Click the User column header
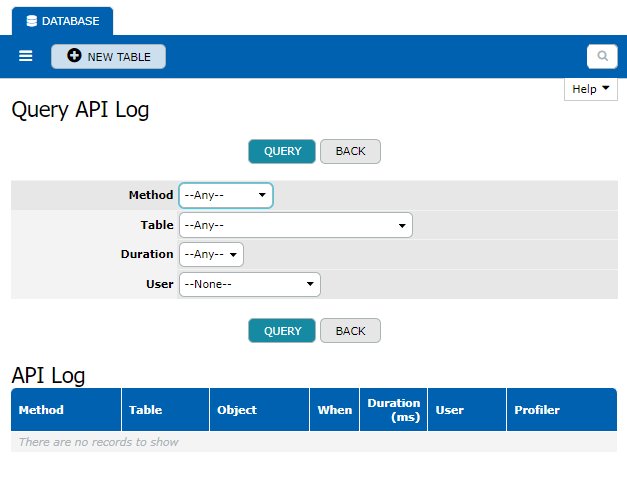 (x=467, y=410)
